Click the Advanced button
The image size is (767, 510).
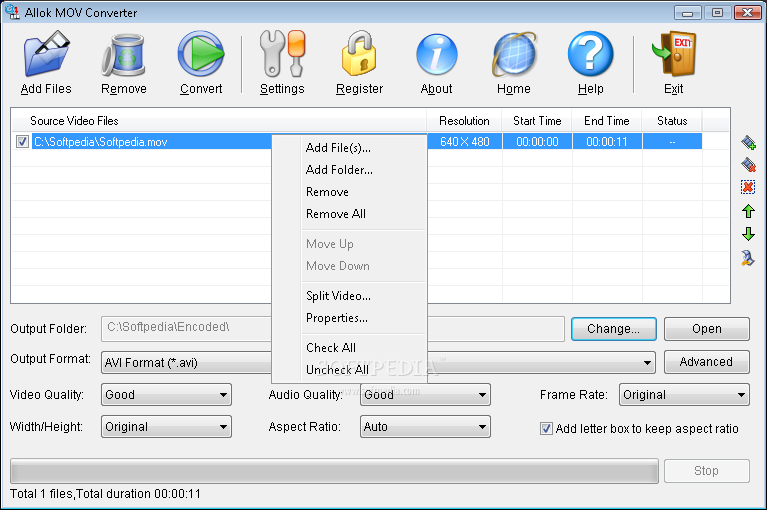click(706, 362)
